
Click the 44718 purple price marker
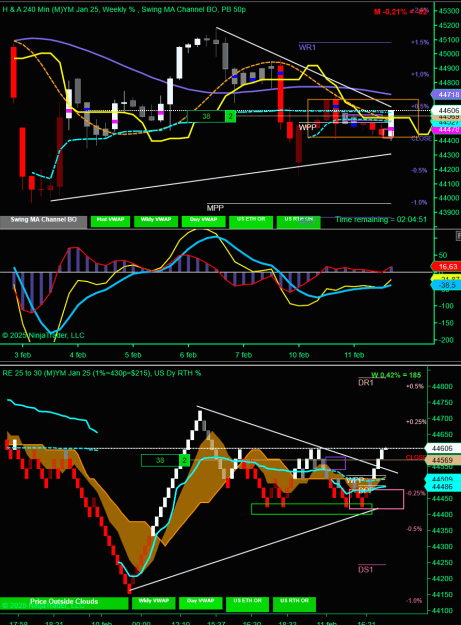pos(446,94)
